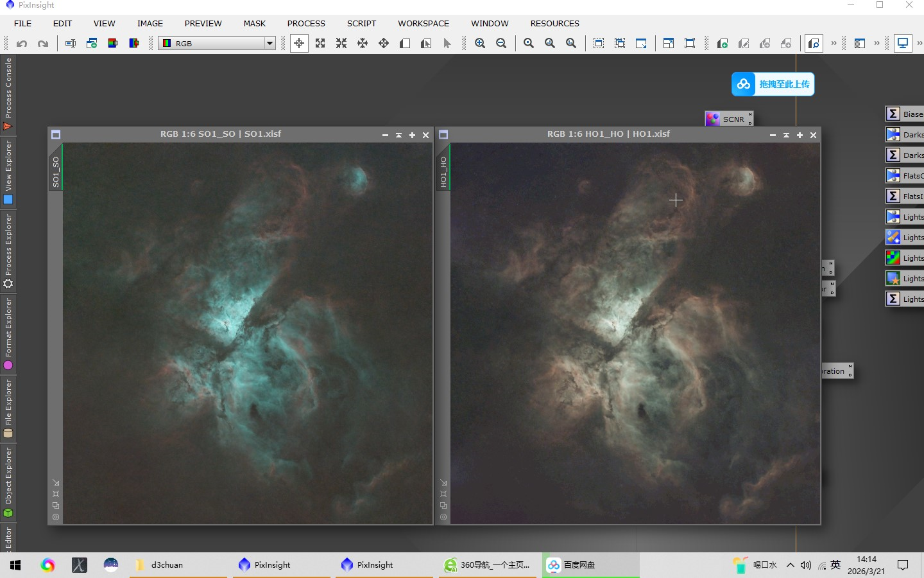This screenshot has width=924, height=578.
Task: Toggle the selected crosshair readout mode button
Action: coord(299,43)
